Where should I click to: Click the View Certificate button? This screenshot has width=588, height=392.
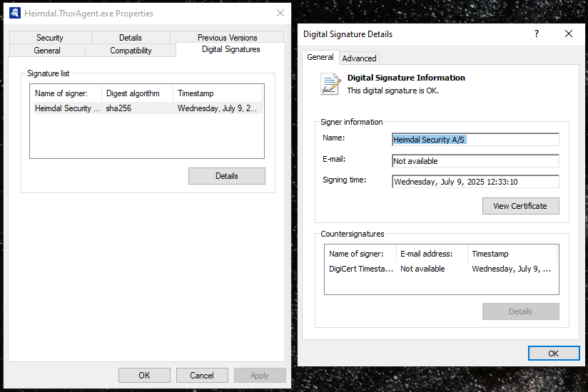(x=520, y=206)
